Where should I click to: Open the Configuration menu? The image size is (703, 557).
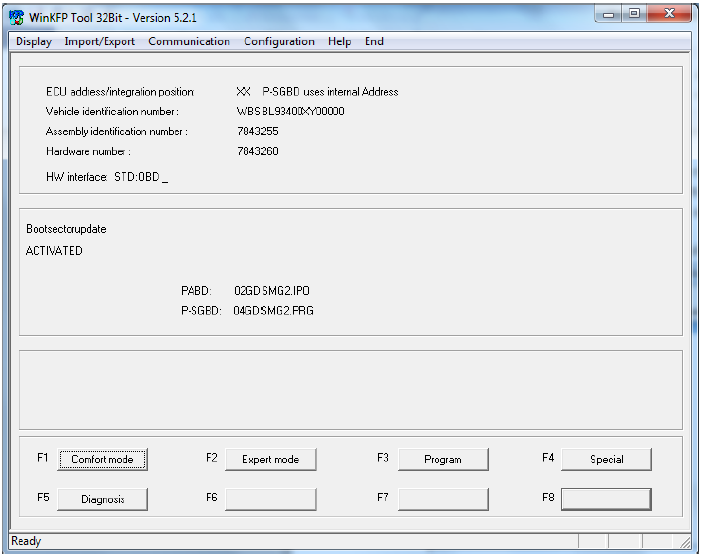pyautogui.click(x=279, y=41)
